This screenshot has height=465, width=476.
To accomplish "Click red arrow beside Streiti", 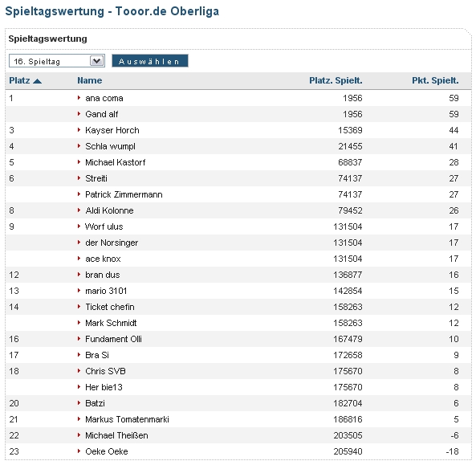I will click(x=79, y=178).
